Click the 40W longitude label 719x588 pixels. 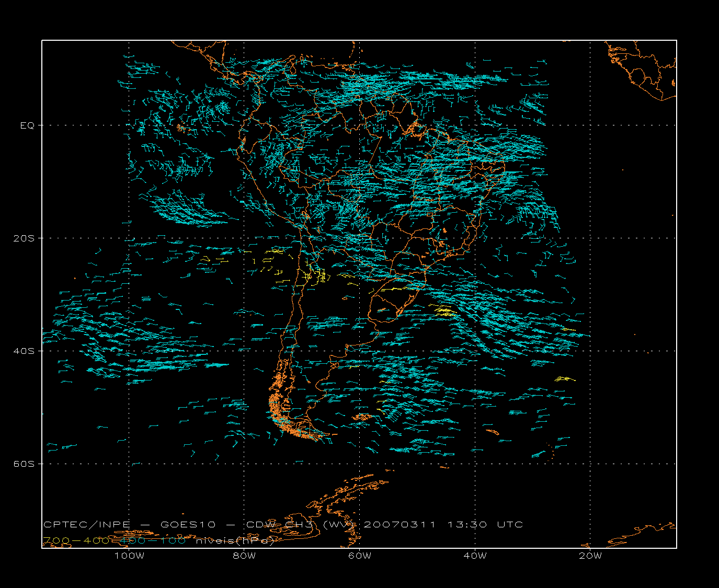click(x=475, y=556)
